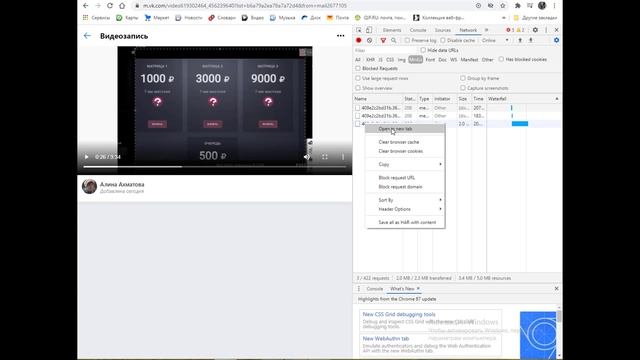Choose Clear browser cookies
The image size is (640, 360).
405,151
